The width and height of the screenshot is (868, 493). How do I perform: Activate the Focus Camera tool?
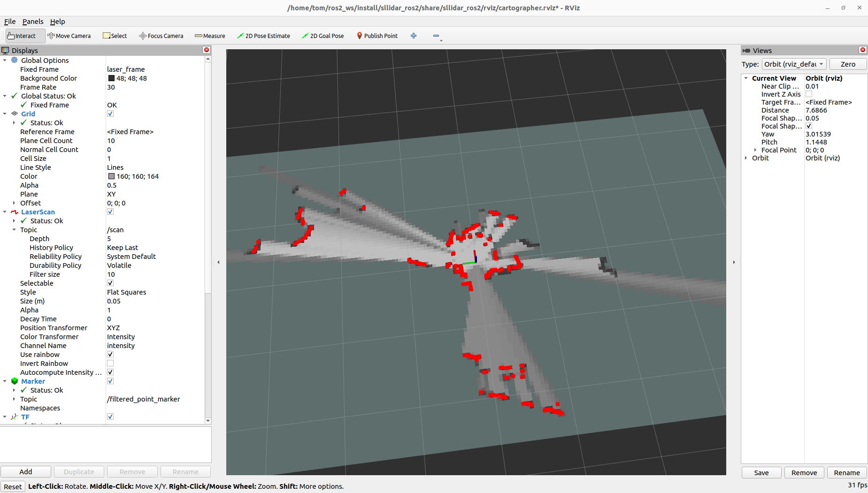[161, 36]
